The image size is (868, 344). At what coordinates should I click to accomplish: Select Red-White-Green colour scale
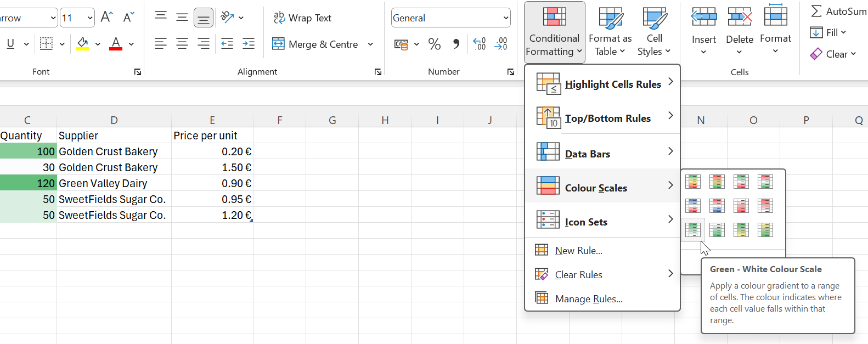coord(765,181)
